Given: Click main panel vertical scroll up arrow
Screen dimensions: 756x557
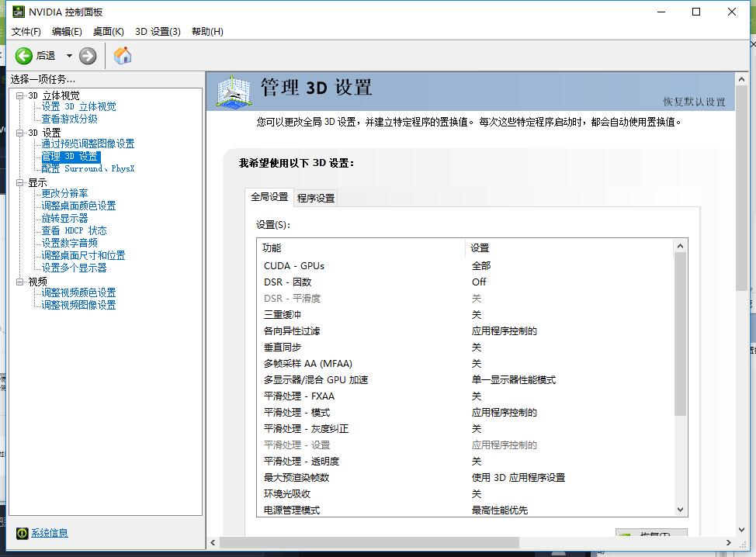Looking at the screenshot, I should tap(741, 79).
